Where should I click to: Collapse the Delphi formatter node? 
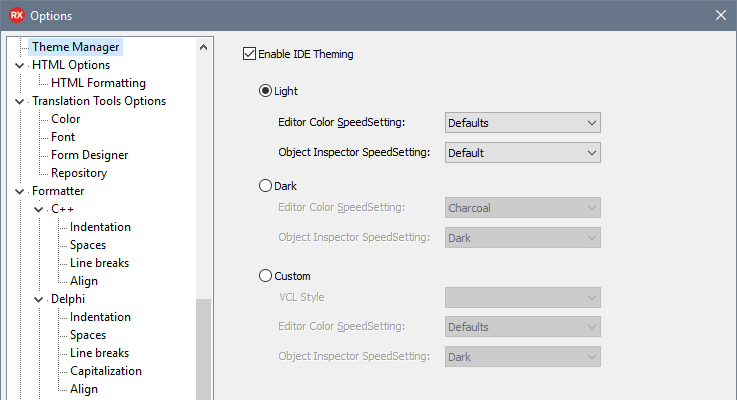point(39,299)
